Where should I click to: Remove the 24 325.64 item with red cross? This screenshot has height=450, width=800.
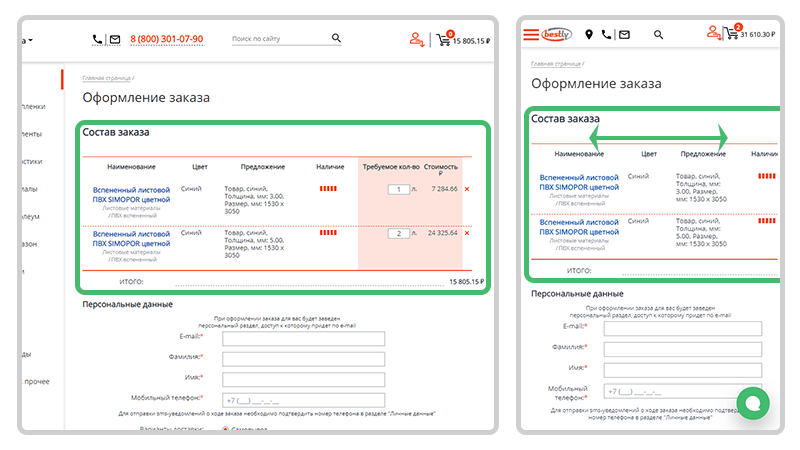(x=467, y=233)
